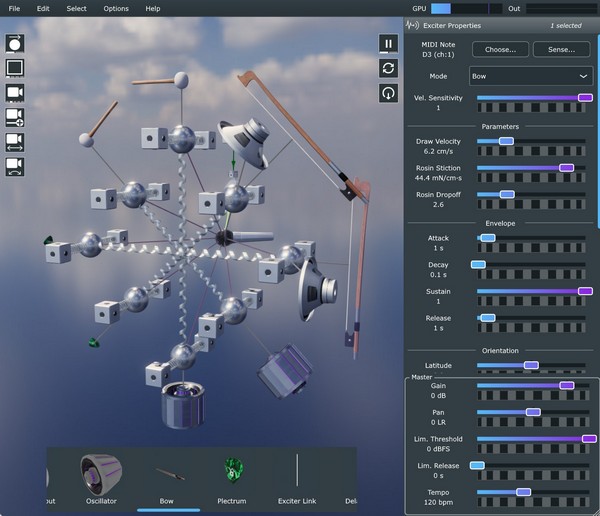Image resolution: width=600 pixels, height=516 pixels.
Task: Choose the Exciter Link item
Action: click(296, 476)
